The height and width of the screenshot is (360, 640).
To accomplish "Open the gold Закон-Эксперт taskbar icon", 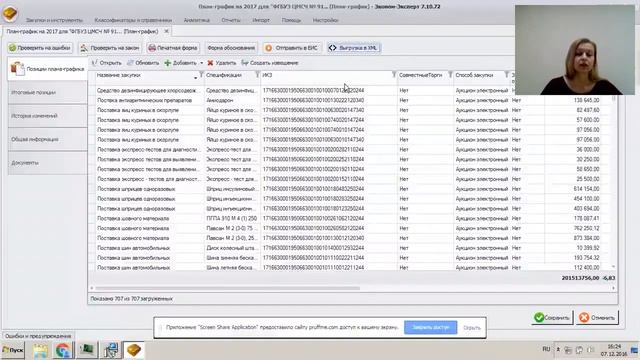I will point(134,350).
